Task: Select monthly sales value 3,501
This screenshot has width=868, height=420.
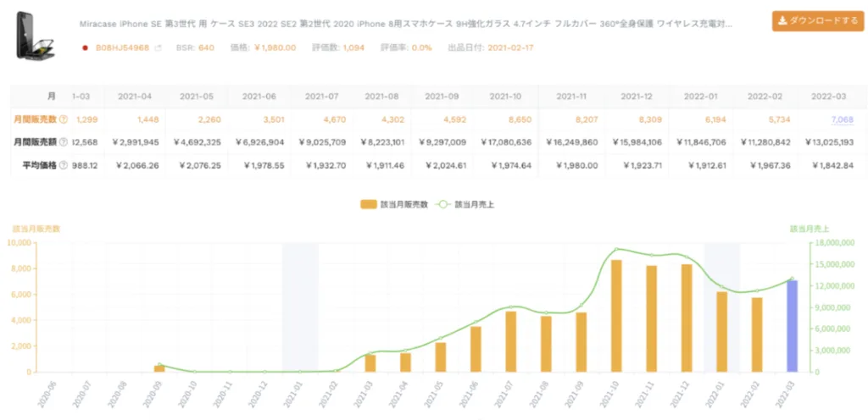Action: 272,119
